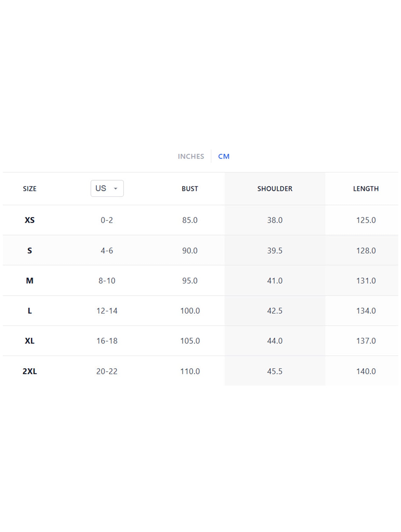Open the US size region dropdown
The image size is (401, 532).
point(107,188)
